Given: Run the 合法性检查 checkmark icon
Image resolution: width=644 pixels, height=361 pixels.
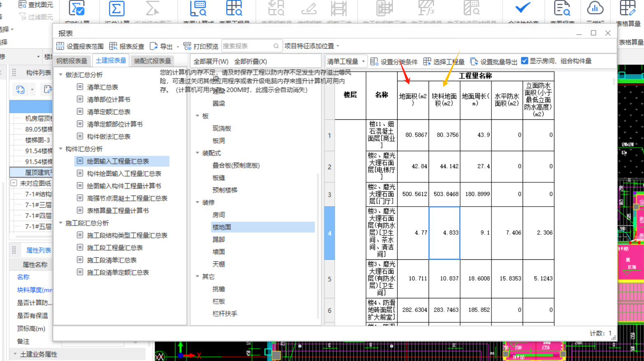Looking at the screenshot, I should point(523,8).
